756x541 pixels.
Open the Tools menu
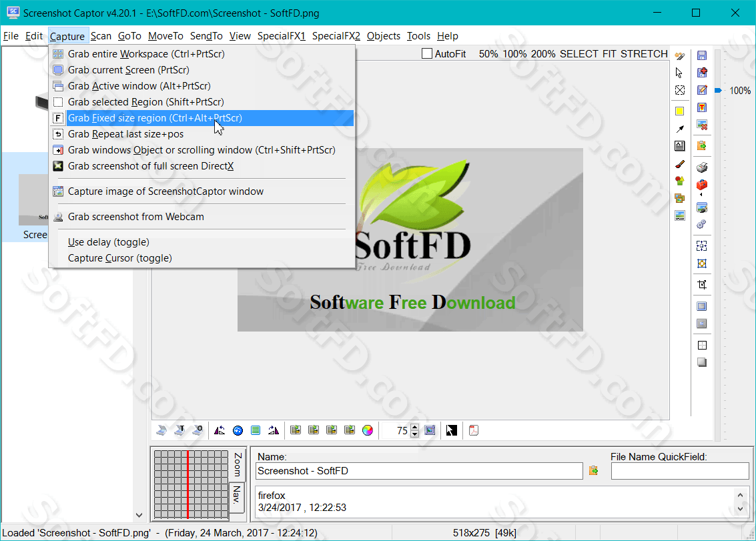pos(418,36)
